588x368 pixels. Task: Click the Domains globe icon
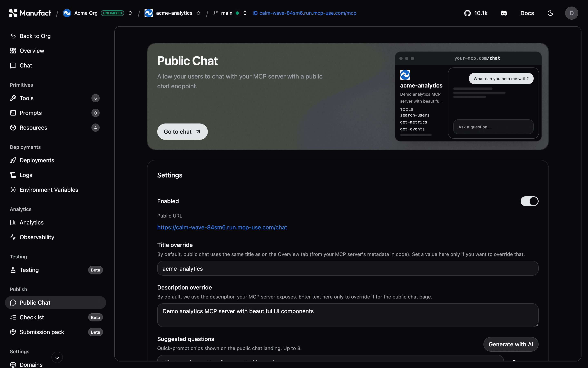13,365
